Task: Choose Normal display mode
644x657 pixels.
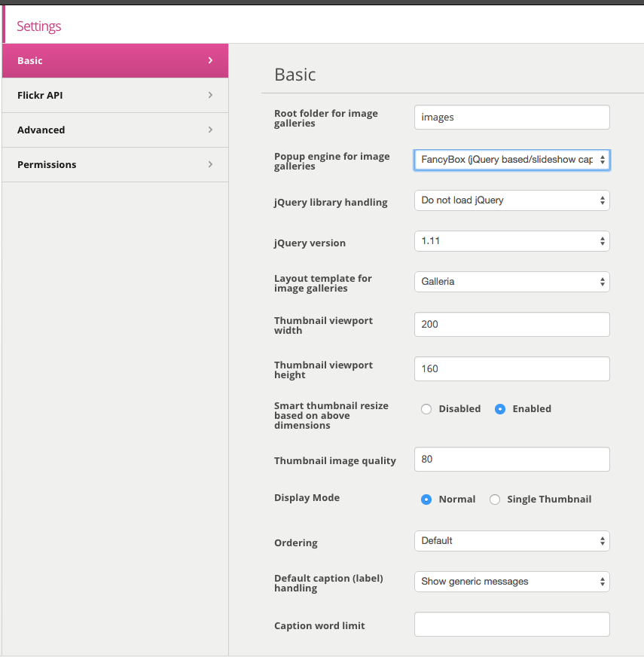Action: tap(426, 500)
